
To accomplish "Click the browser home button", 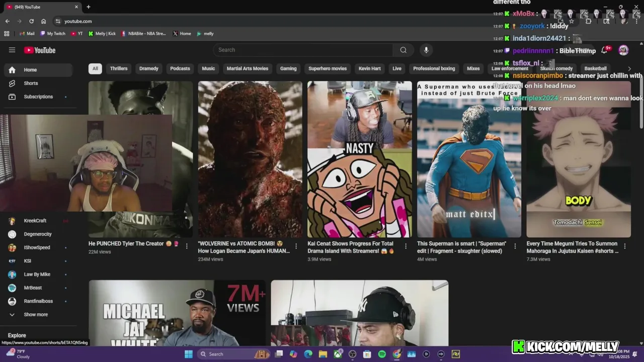I will pos(44,21).
